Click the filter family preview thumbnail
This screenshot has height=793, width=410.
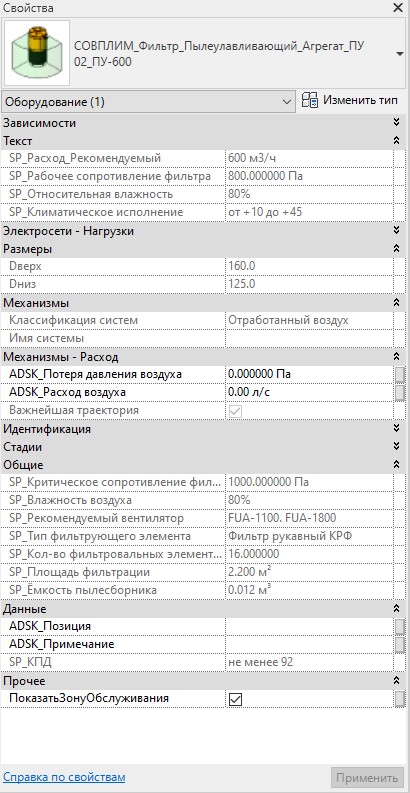tap(37, 53)
